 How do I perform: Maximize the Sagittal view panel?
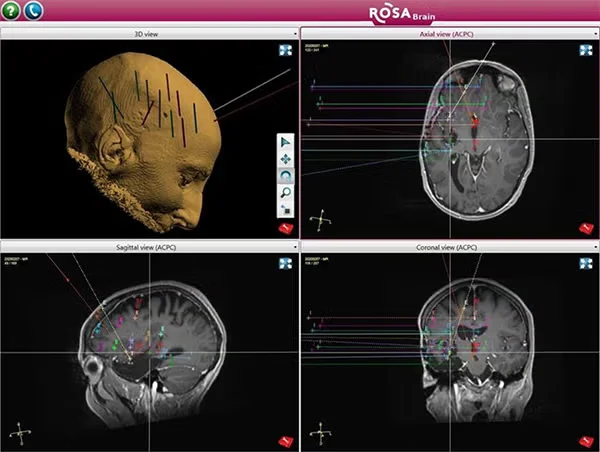point(286,262)
